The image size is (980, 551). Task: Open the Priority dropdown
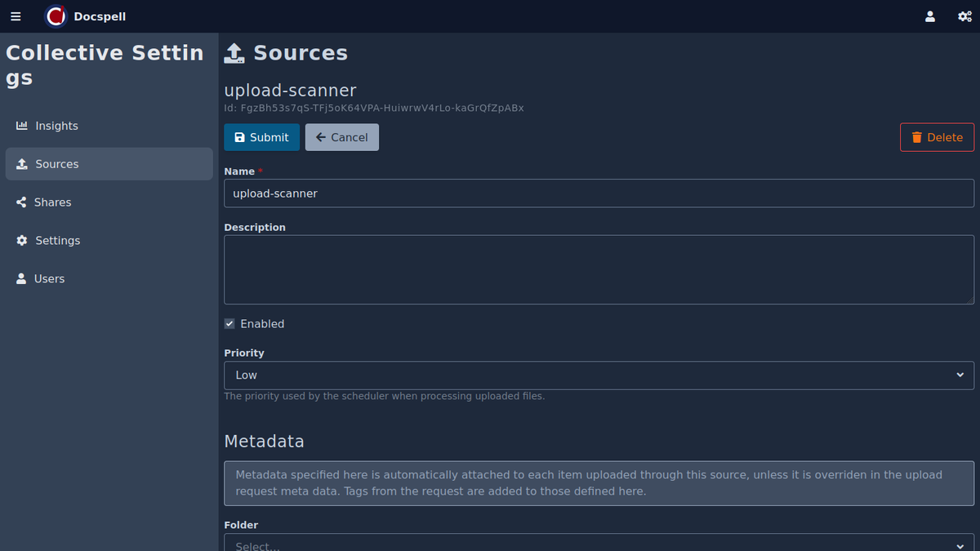coord(599,375)
